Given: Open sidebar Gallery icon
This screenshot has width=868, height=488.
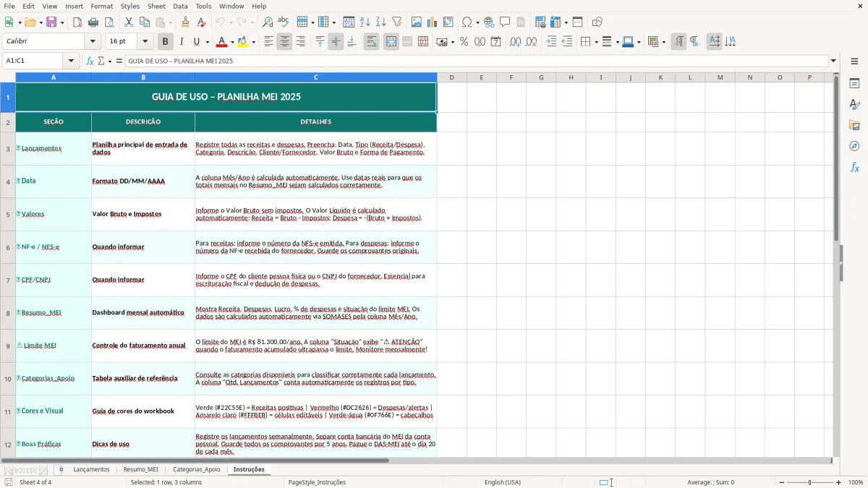Looking at the screenshot, I should coord(854,125).
